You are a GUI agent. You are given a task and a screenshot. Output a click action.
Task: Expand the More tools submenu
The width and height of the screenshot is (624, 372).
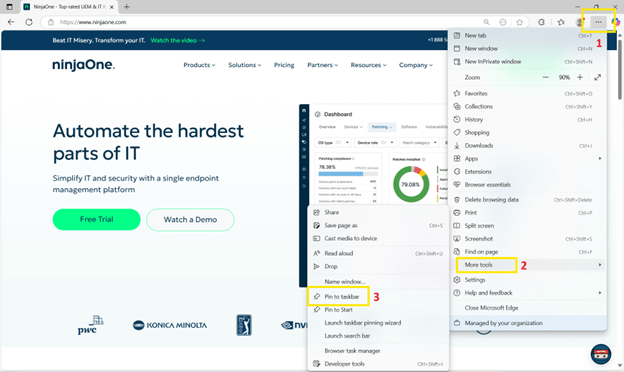[x=528, y=265]
